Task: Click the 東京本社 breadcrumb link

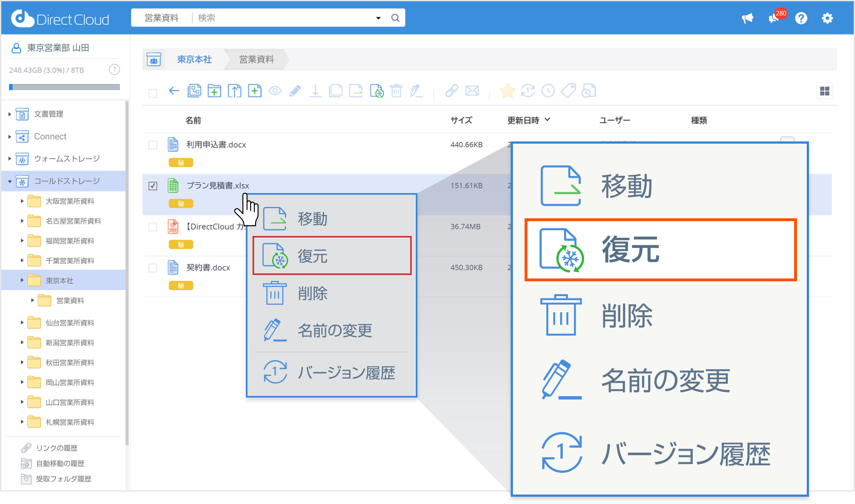Action: click(x=195, y=60)
